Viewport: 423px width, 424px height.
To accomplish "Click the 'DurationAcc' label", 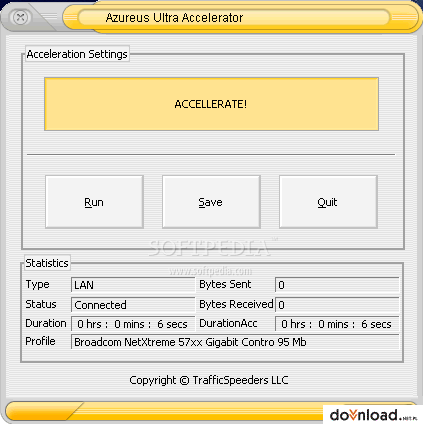I will click(x=228, y=323).
